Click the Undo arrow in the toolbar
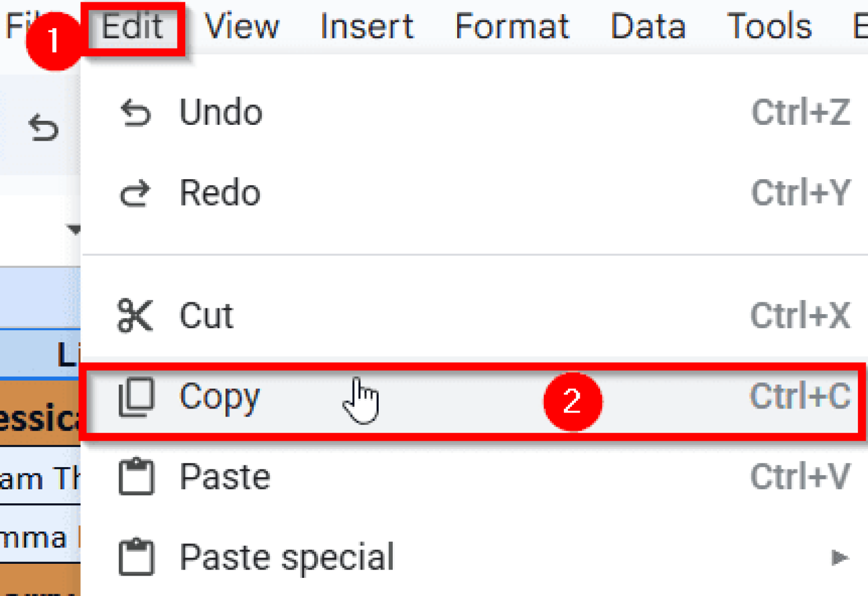 click(44, 127)
